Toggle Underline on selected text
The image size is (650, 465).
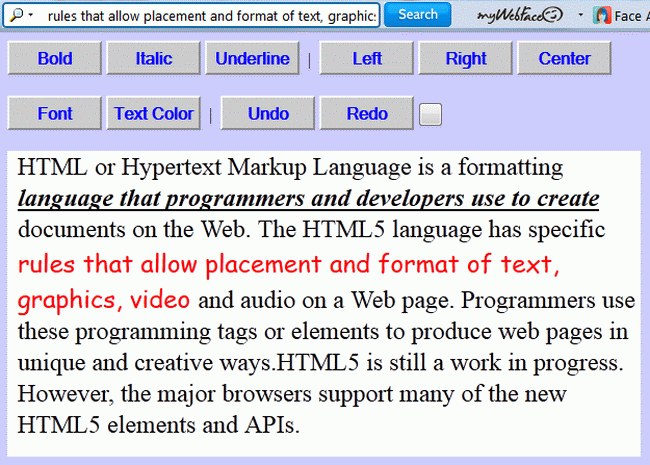tap(252, 58)
